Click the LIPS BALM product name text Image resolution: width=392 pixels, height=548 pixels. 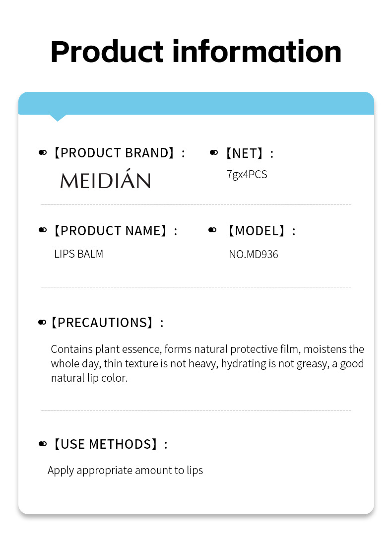tap(78, 254)
